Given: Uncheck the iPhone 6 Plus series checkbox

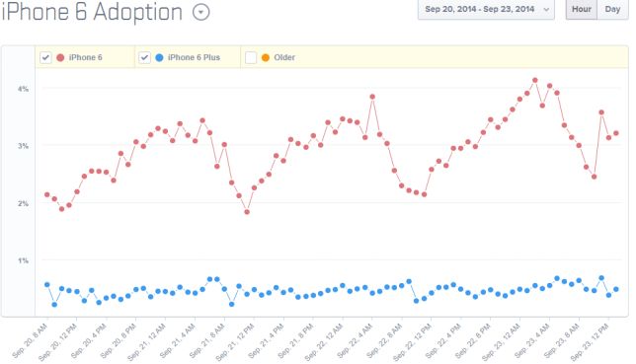Looking at the screenshot, I should (x=144, y=57).
